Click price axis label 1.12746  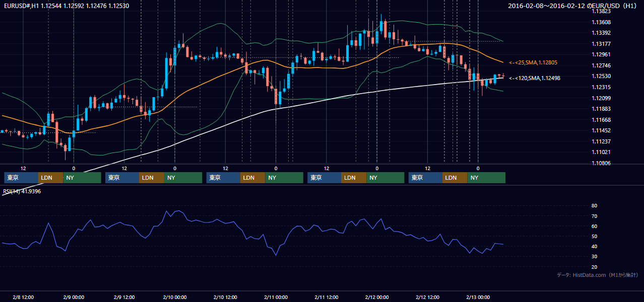tap(601, 65)
